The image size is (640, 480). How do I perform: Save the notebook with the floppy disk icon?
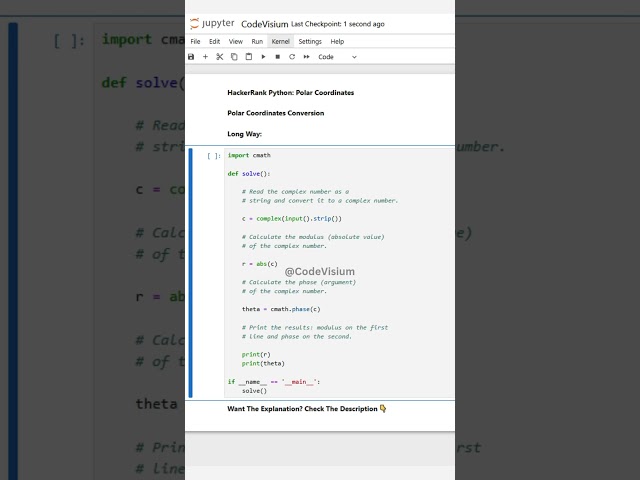click(x=191, y=57)
